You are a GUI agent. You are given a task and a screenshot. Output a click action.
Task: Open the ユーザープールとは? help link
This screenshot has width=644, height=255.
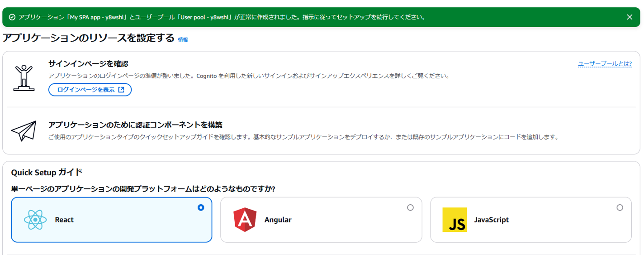[605, 64]
